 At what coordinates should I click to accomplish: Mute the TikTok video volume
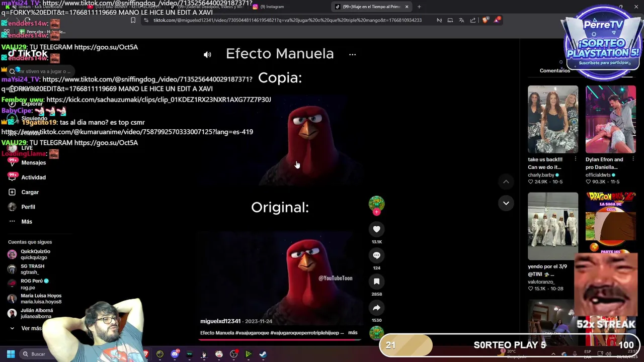(207, 54)
